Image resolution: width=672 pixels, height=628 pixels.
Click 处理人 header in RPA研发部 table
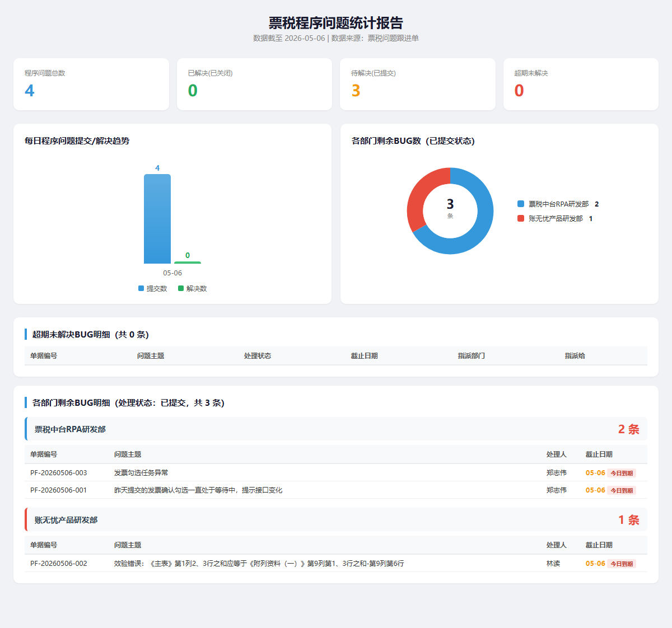coord(557,454)
